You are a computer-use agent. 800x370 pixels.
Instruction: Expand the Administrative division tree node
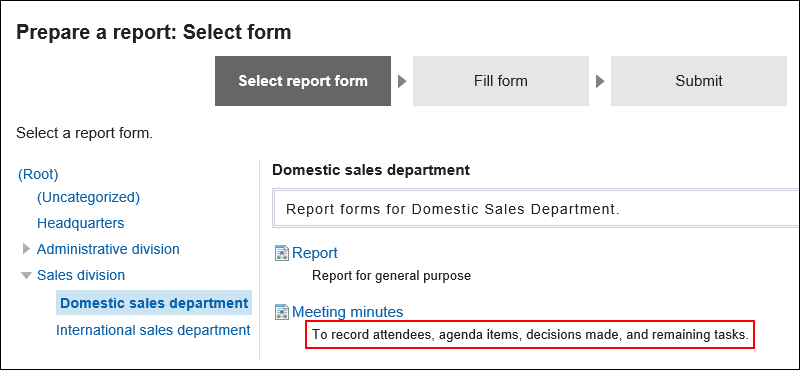27,249
